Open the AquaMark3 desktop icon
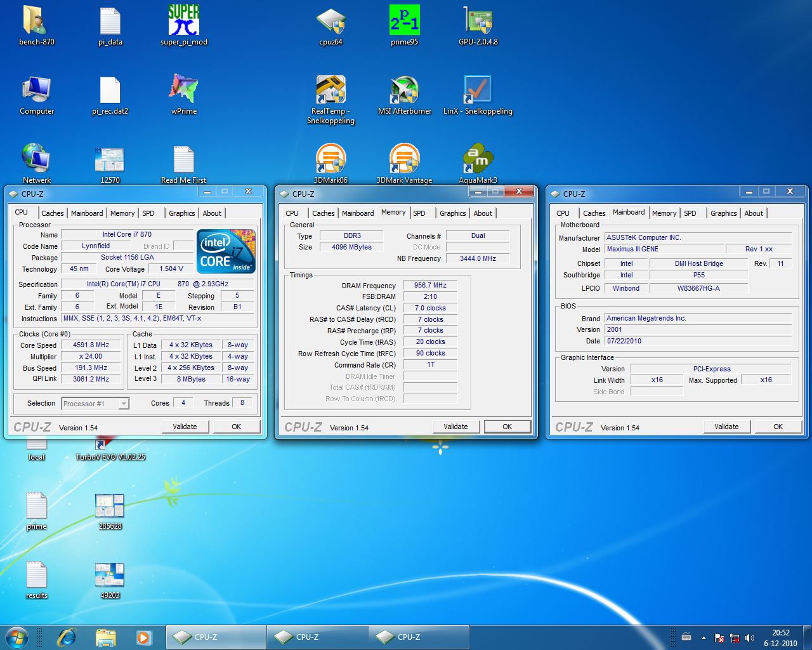This screenshot has width=812, height=650. pyautogui.click(x=478, y=159)
